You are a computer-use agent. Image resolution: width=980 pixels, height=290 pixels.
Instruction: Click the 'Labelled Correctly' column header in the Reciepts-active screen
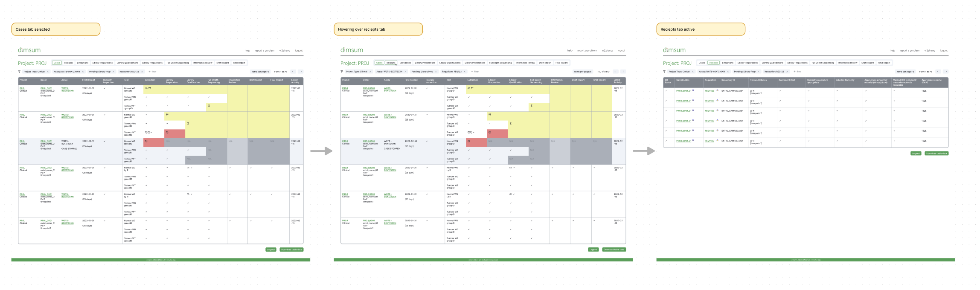pyautogui.click(x=845, y=80)
